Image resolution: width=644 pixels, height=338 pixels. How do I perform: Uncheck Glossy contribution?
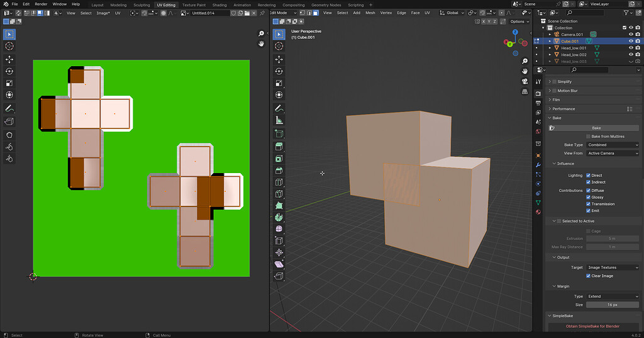pyautogui.click(x=588, y=198)
